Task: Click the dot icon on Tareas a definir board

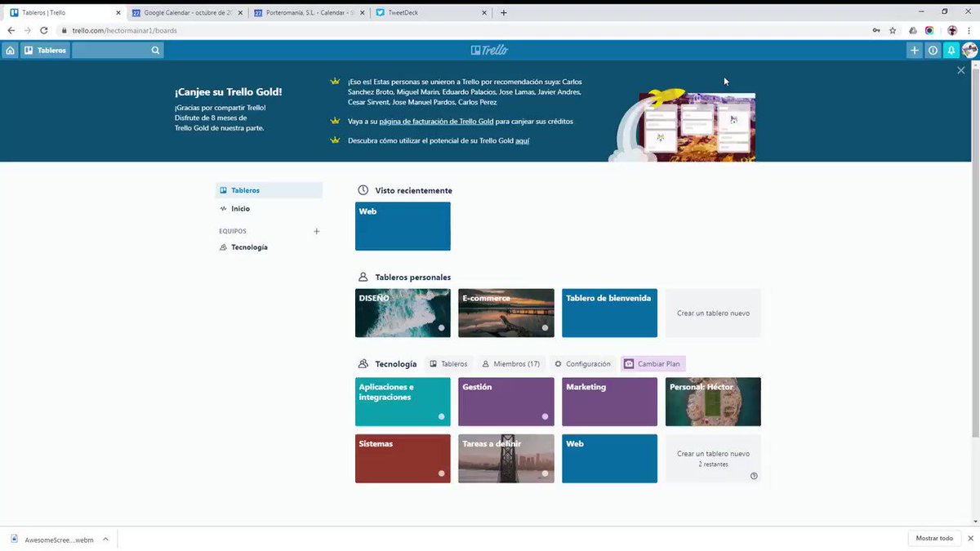Action: pyautogui.click(x=545, y=473)
